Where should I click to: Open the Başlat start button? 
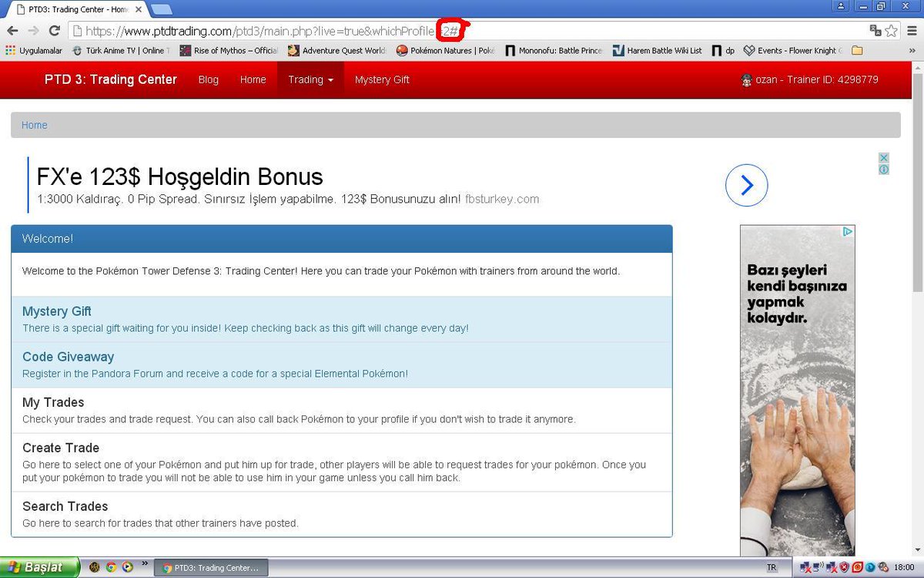click(40, 567)
